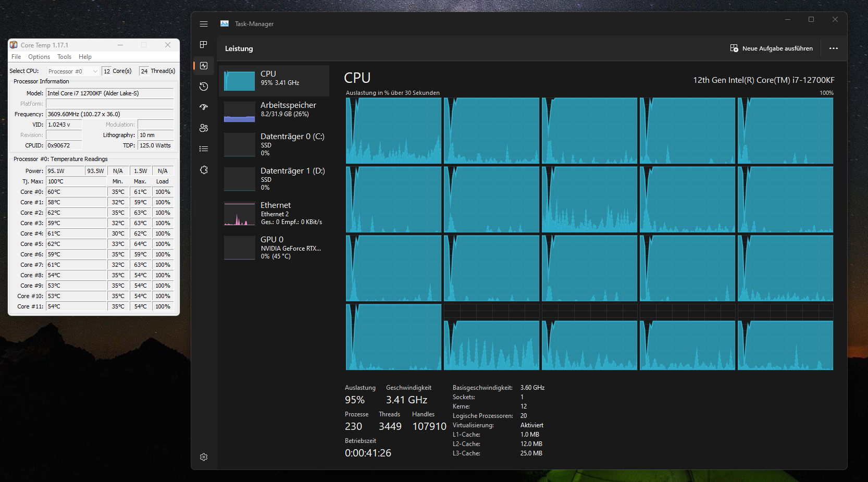Click the Auslastung value 95% below the graphs
Image resolution: width=868 pixels, height=482 pixels.
(x=355, y=400)
